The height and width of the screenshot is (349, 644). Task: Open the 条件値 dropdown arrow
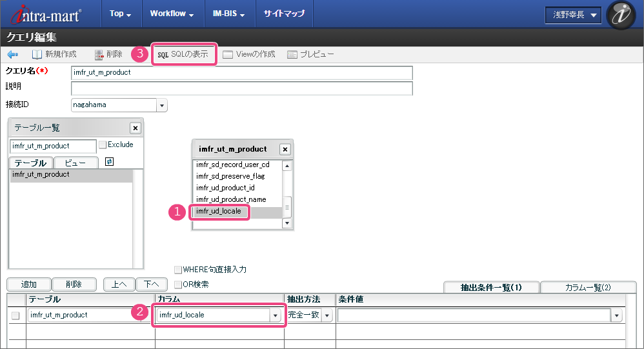coord(616,315)
